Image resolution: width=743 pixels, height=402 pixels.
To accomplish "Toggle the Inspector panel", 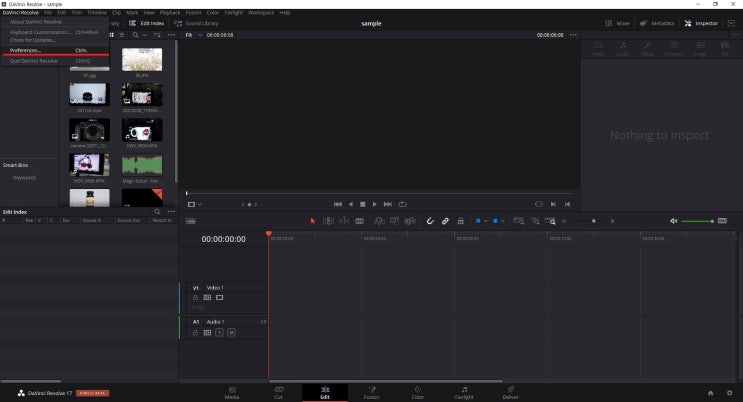I will click(x=701, y=23).
